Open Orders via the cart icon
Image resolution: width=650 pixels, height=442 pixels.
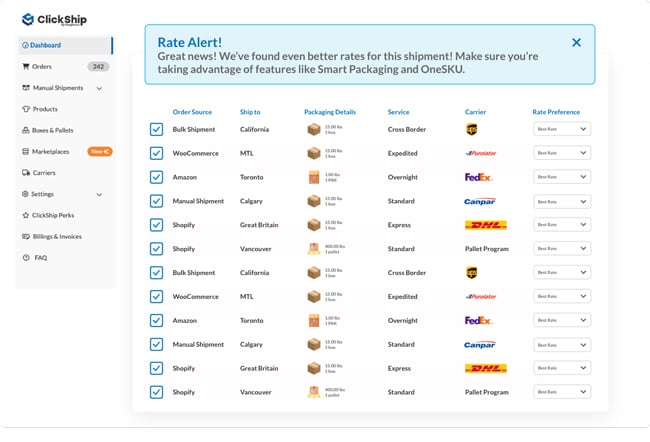(26, 66)
